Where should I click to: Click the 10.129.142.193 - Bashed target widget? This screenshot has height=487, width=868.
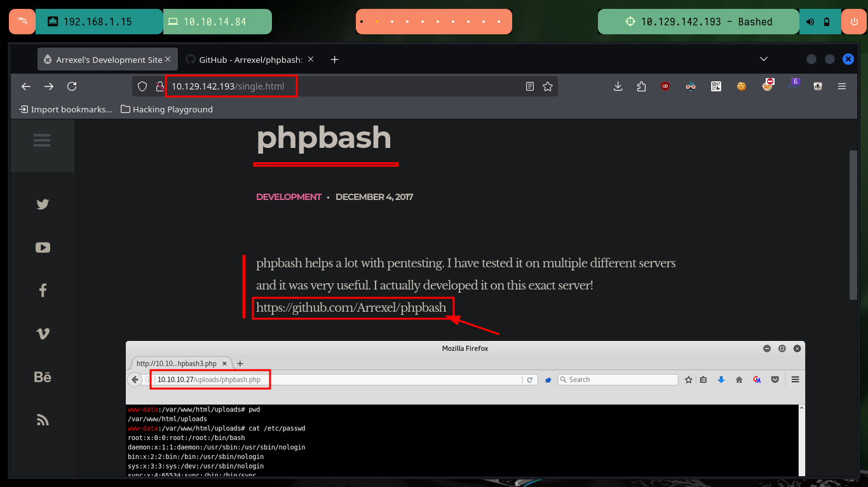tap(698, 22)
